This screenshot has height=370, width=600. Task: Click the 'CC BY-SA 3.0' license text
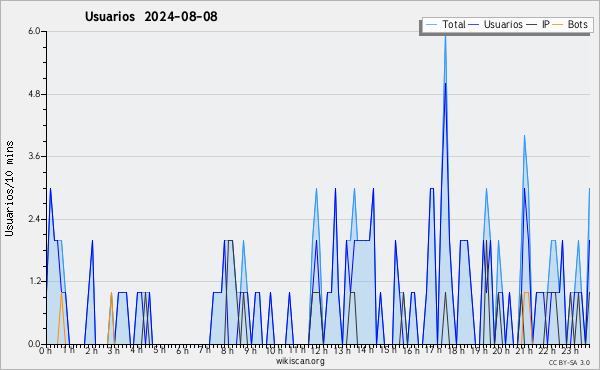(x=569, y=362)
